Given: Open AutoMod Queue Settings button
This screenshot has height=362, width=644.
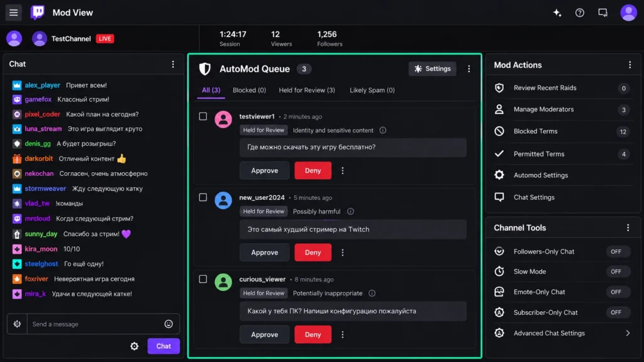Looking at the screenshot, I should point(432,69).
